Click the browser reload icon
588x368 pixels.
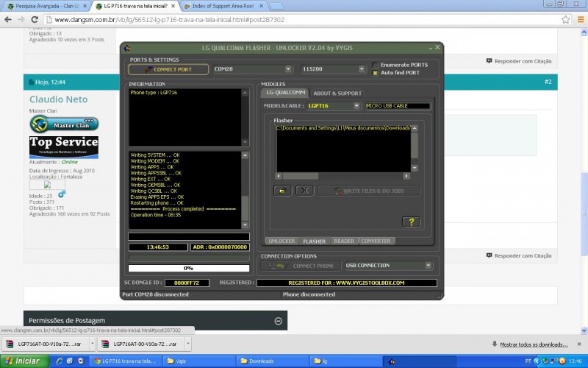tap(35, 20)
